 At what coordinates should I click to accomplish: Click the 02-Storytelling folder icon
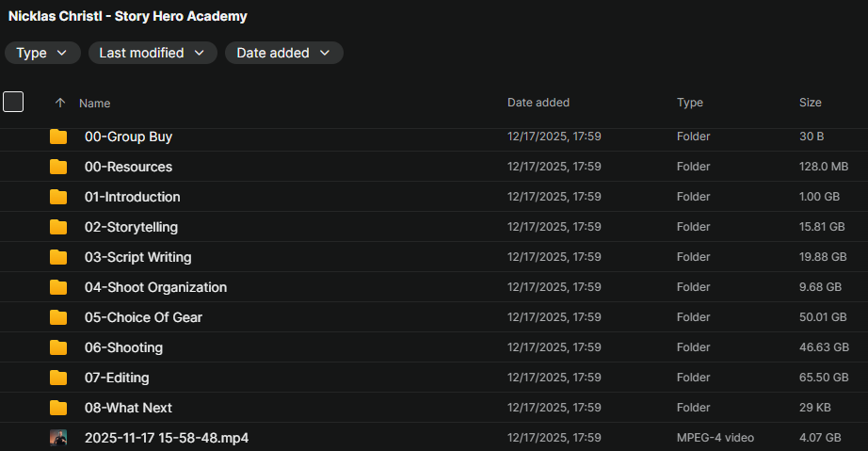[58, 227]
